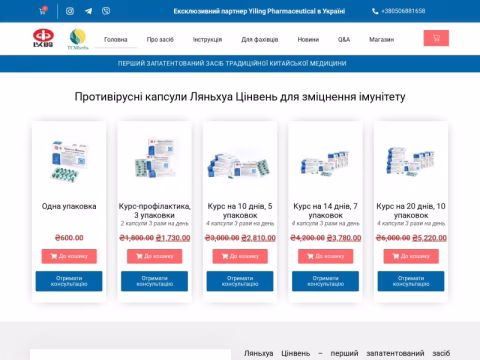Click the red shopping cart button in header
Image resolution: width=480 pixels, height=360 pixels.
[x=436, y=38]
